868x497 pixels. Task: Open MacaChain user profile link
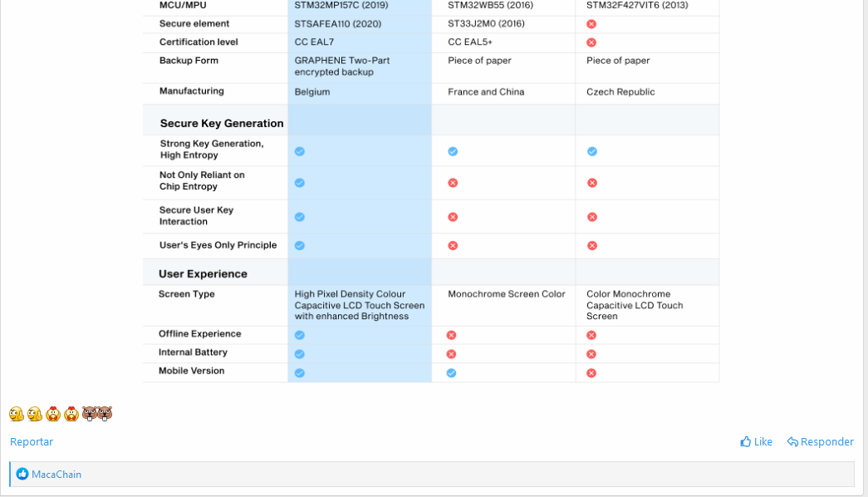tap(56, 475)
